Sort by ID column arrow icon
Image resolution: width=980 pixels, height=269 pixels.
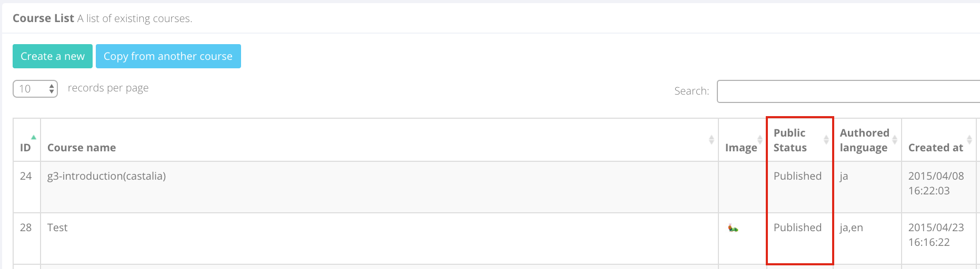coord(34,137)
